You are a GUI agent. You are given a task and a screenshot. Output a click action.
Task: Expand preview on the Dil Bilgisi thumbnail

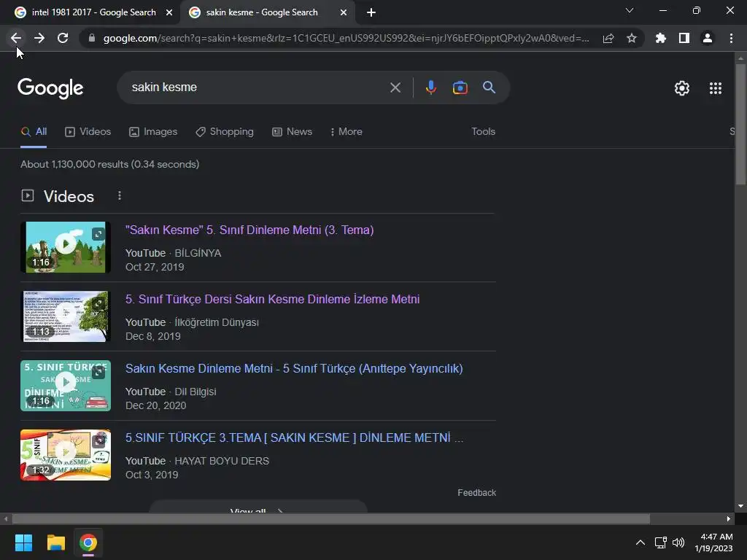click(98, 373)
